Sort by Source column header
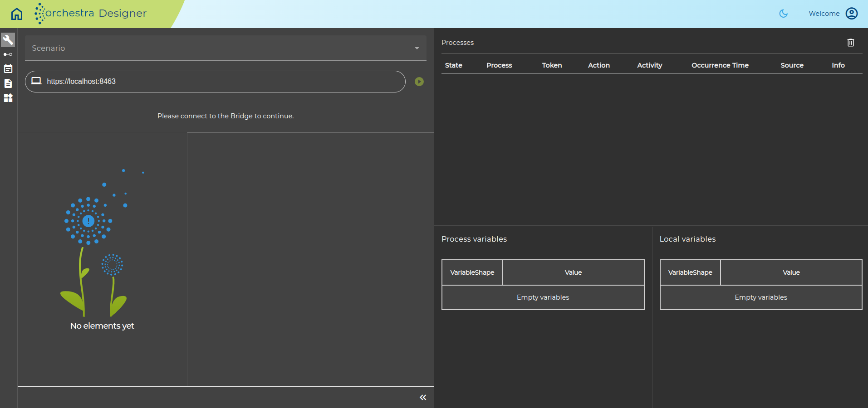This screenshot has height=408, width=868. pos(792,65)
